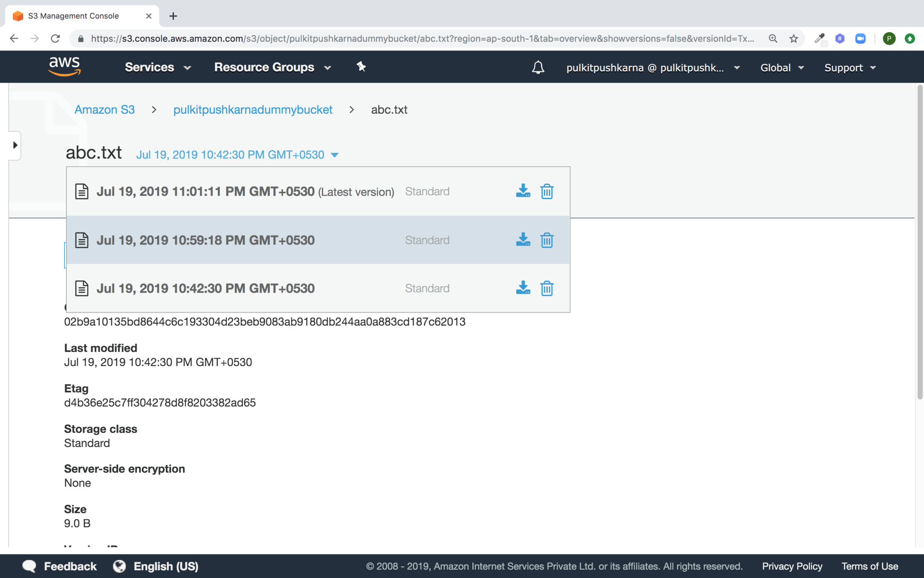Bookmark this page with the star icon
The height and width of the screenshot is (578, 924).
click(x=794, y=39)
